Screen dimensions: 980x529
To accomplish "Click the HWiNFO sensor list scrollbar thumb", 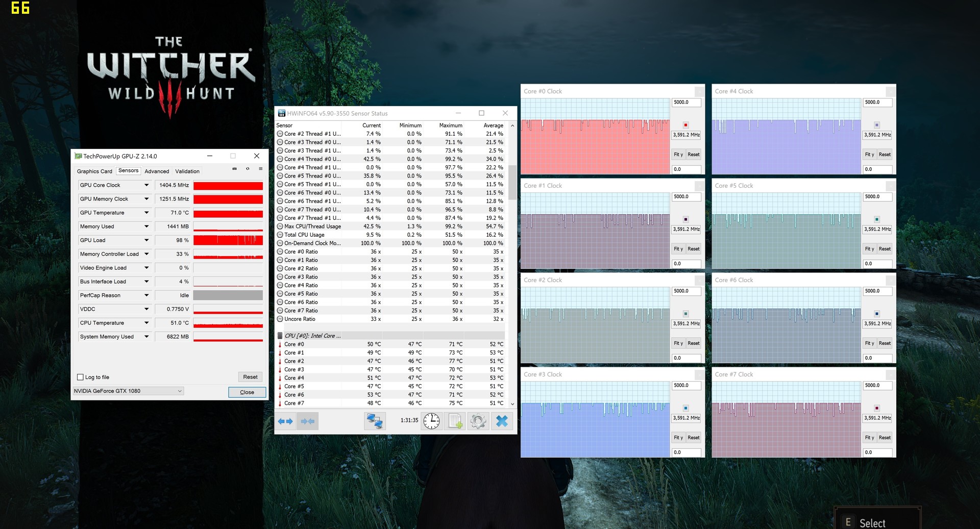I will (x=512, y=182).
